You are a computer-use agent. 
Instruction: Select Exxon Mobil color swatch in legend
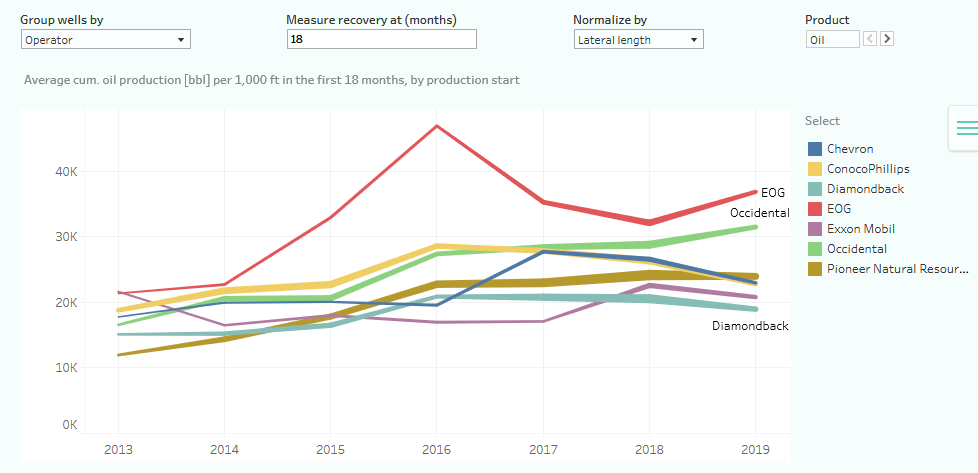click(x=815, y=228)
